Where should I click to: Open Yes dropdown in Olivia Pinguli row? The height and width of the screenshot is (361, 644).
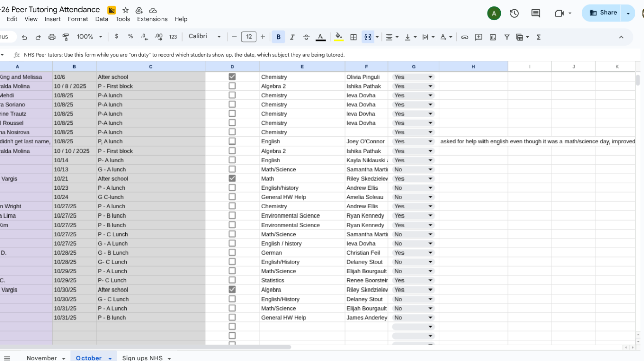[430, 77]
